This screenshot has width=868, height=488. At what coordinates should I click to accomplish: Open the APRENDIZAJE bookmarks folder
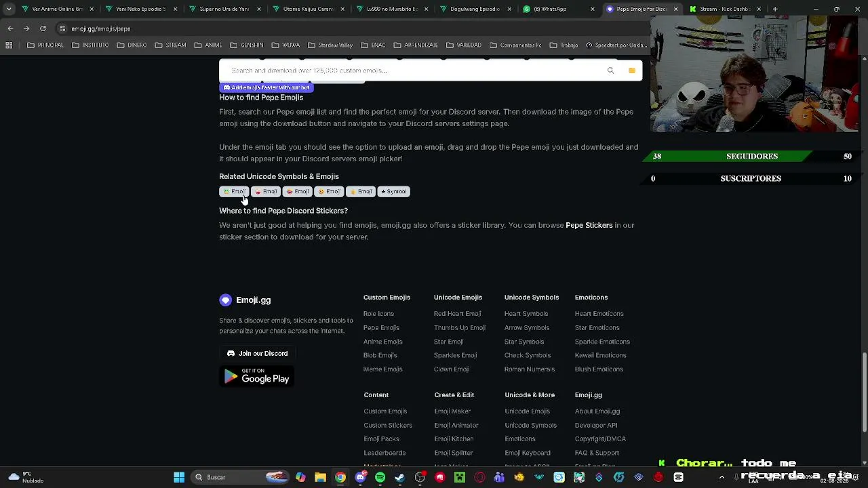click(416, 45)
